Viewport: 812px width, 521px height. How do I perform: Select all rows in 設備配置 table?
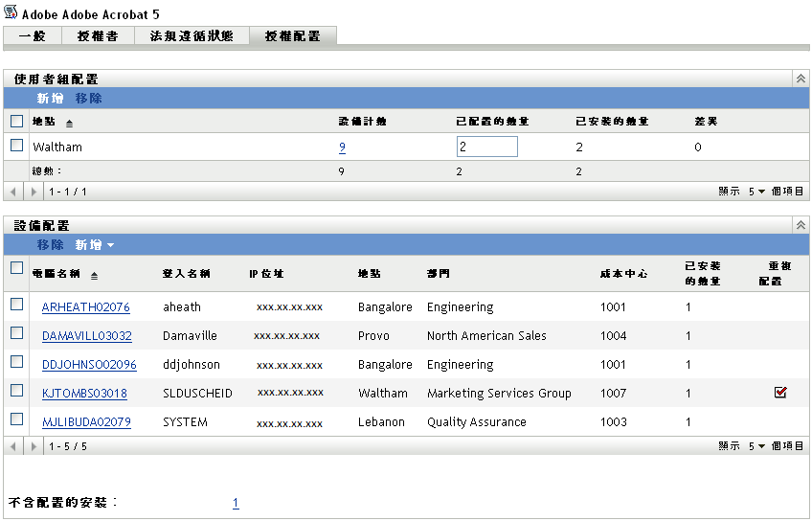(x=16, y=268)
